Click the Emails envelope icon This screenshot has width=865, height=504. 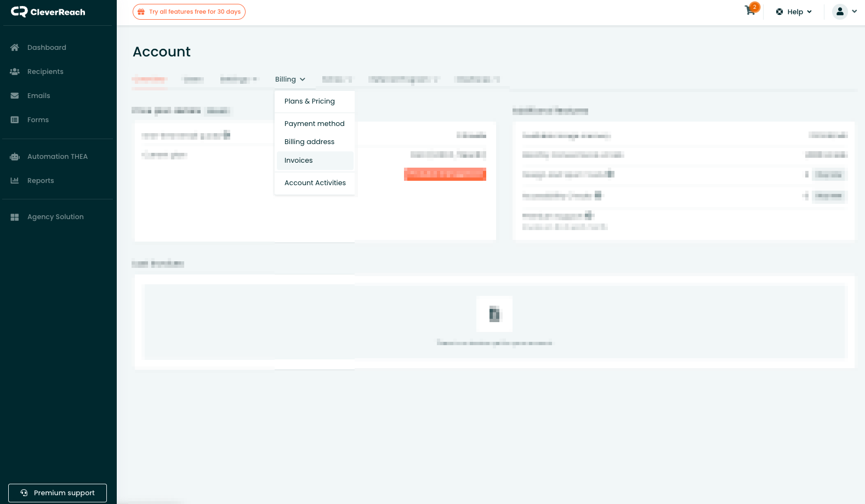(15, 96)
